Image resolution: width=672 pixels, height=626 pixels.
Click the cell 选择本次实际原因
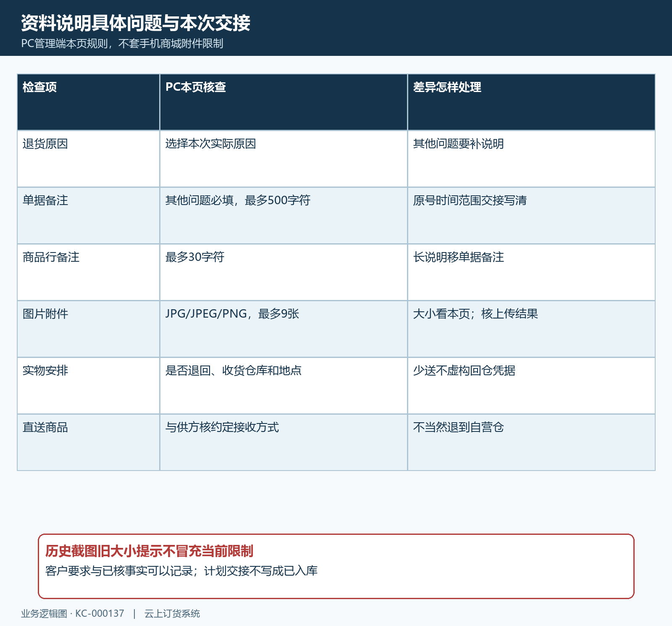(283, 159)
